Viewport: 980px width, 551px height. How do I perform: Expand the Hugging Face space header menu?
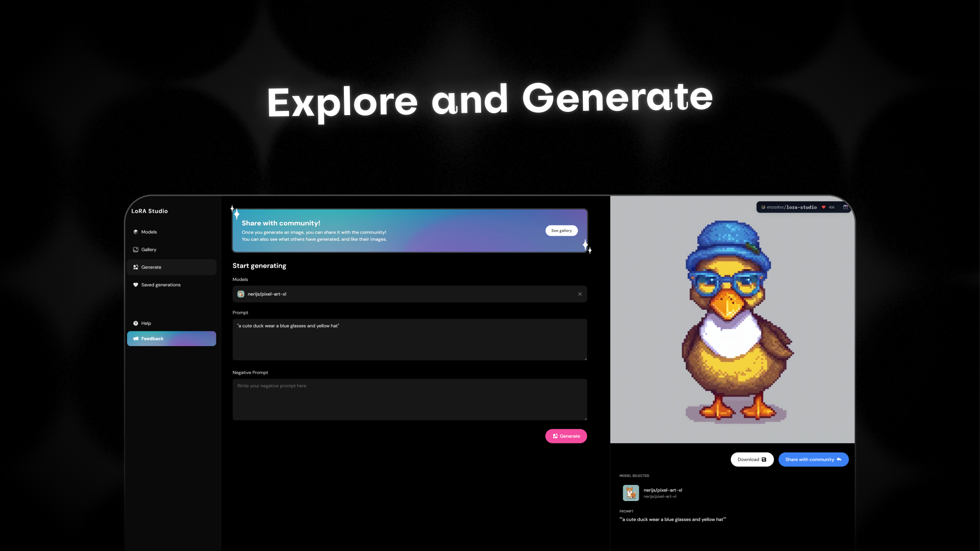(x=845, y=207)
